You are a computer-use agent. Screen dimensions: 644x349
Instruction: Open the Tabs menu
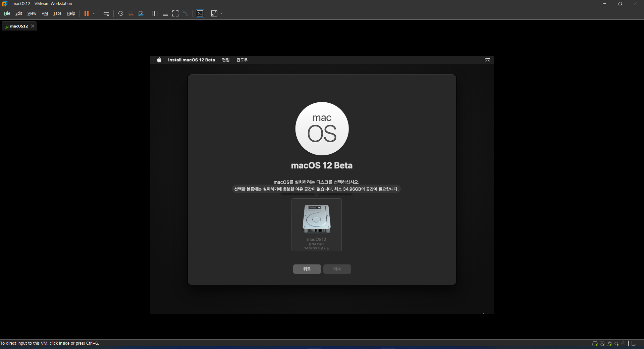57,13
